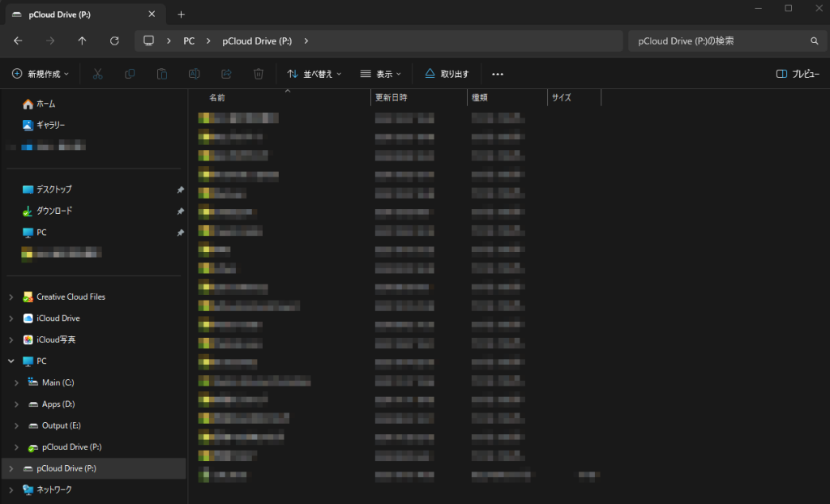
Task: Click the 取り出す eject button
Action: click(x=447, y=74)
